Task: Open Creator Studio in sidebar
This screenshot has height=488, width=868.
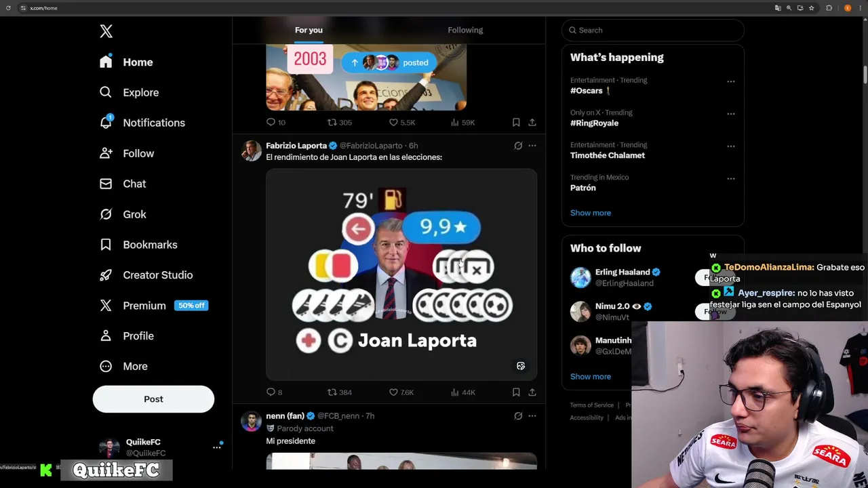Action: (x=146, y=275)
